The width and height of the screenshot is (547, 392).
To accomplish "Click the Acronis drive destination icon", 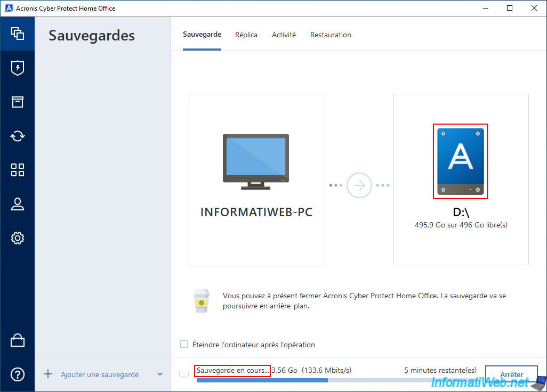I will (461, 161).
